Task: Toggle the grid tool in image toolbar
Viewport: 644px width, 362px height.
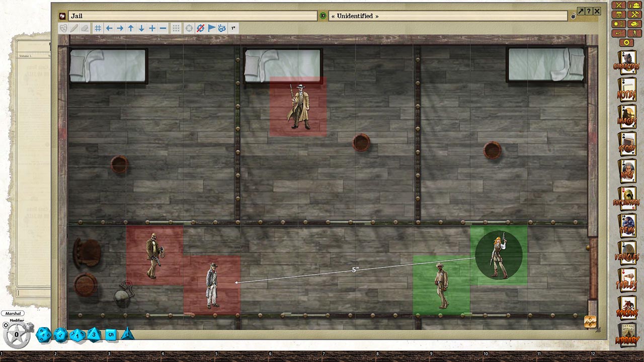Action: [98, 29]
